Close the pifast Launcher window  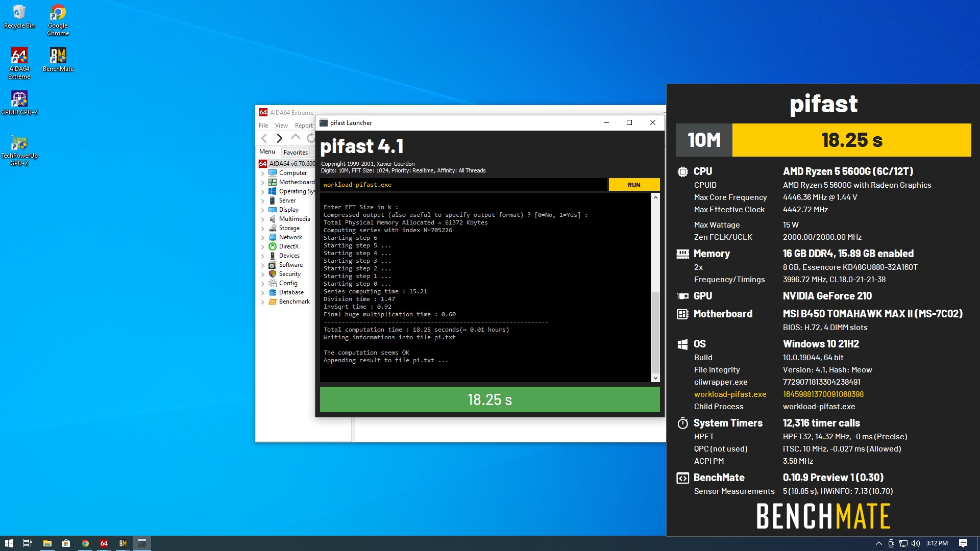(x=653, y=122)
